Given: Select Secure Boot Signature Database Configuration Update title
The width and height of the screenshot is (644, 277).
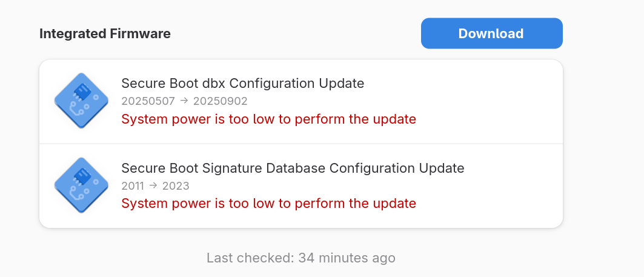Looking at the screenshot, I should (293, 168).
